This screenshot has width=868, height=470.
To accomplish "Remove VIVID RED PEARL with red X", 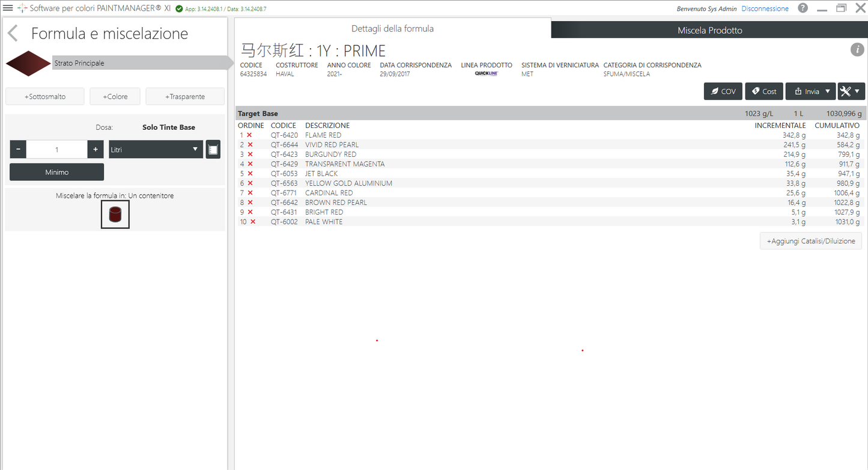I will tap(249, 145).
